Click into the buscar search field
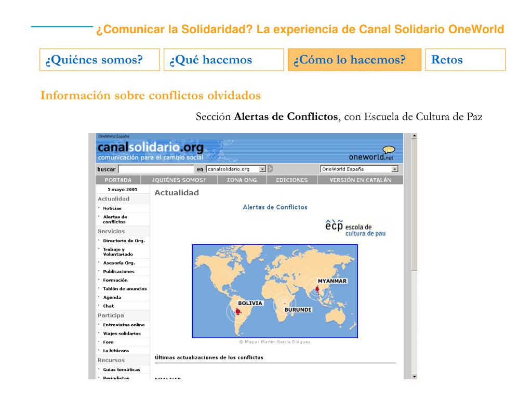 coord(156,169)
